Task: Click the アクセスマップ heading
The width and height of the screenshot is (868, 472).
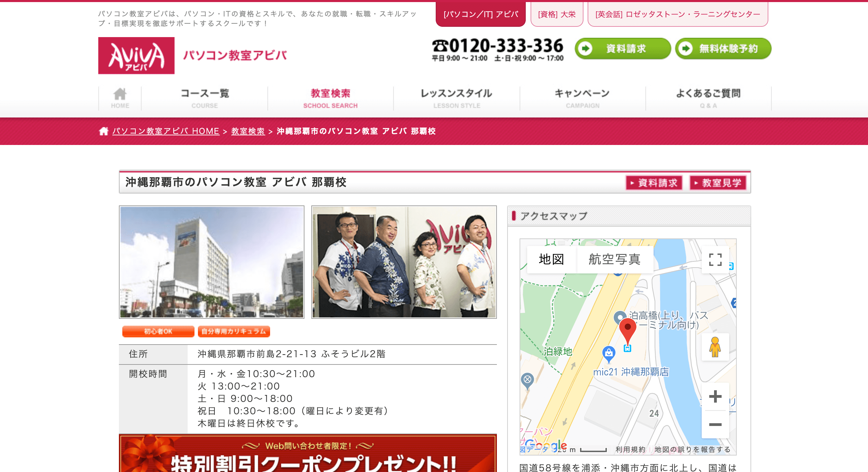Action: (553, 216)
